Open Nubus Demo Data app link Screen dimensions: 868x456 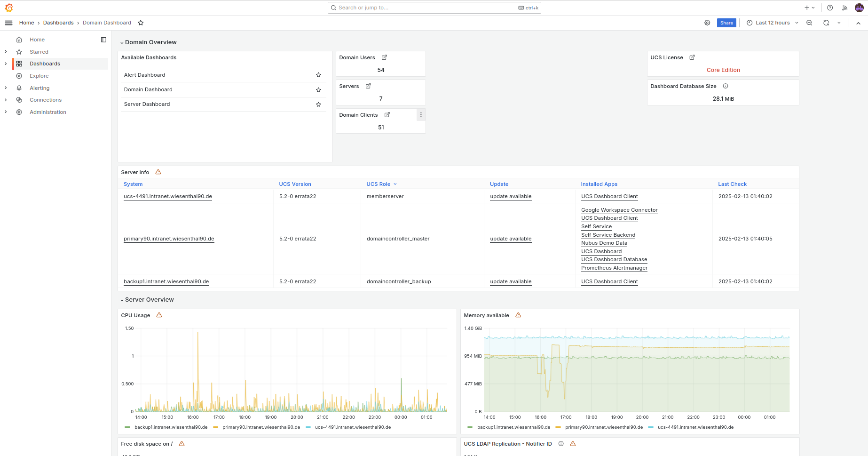(604, 243)
